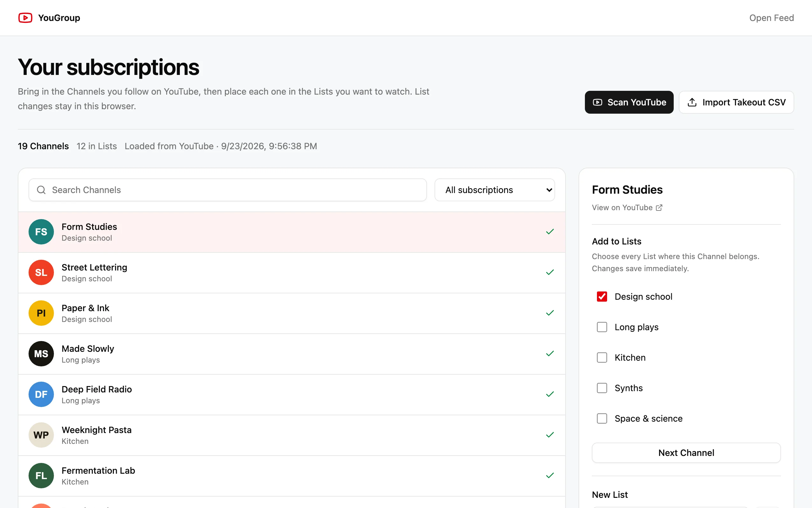Click the green checkmark on Deep Field Radio row
Viewport: 812px width, 508px height.
(x=550, y=394)
